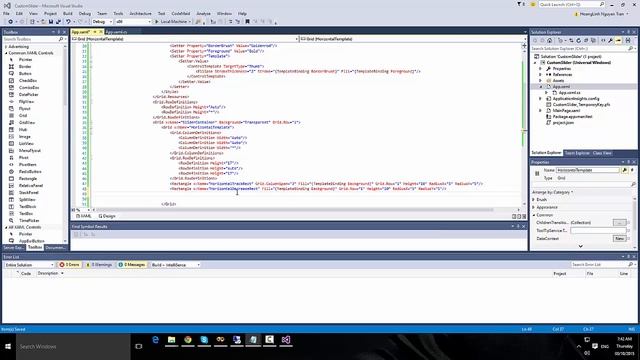Open the Architecture menu
This screenshot has width=640, height=360.
(x=140, y=13)
